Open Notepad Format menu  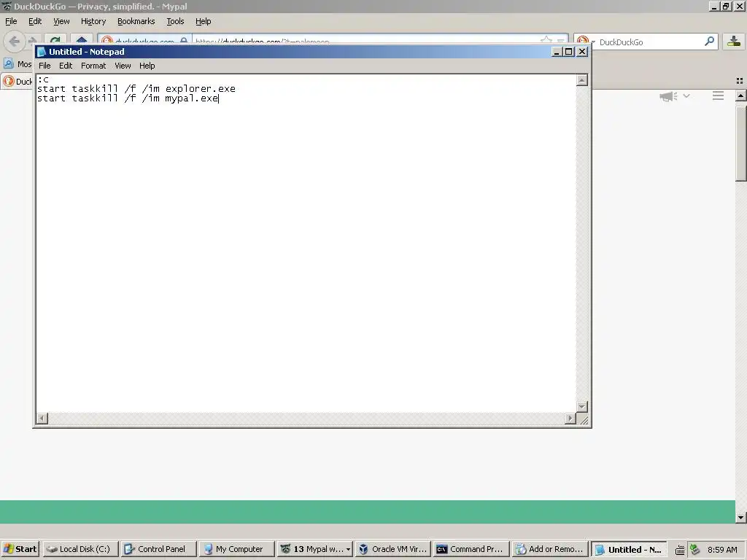(x=93, y=66)
